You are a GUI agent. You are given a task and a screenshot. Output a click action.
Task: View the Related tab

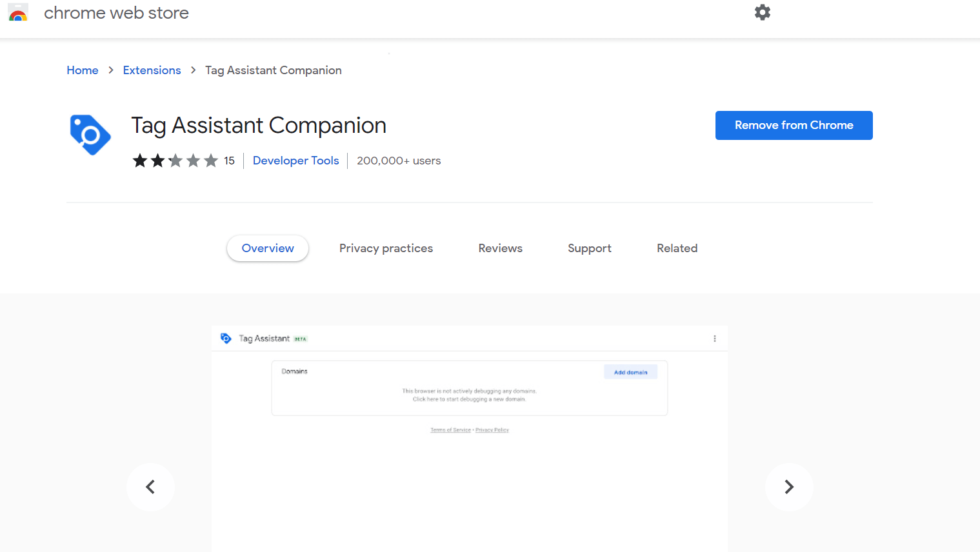[x=677, y=248]
